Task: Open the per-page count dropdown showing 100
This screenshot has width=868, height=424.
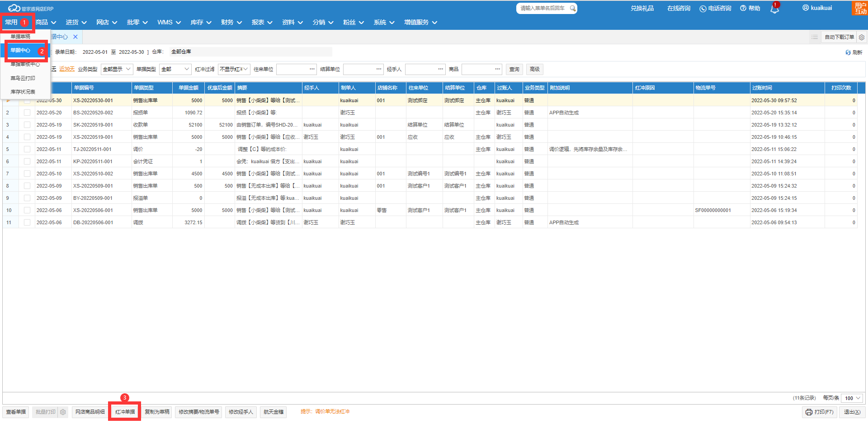Action: pos(853,398)
